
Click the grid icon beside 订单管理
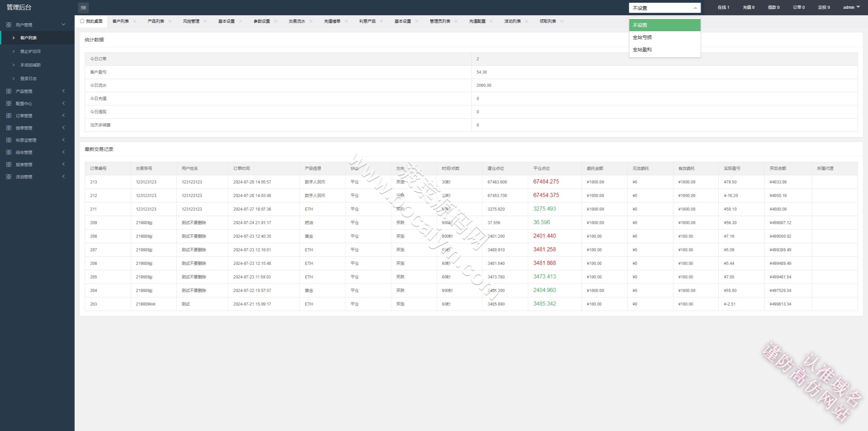pyautogui.click(x=9, y=116)
